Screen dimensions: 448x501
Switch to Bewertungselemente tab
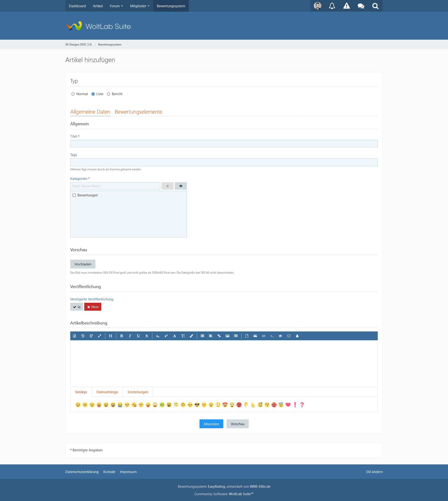138,112
